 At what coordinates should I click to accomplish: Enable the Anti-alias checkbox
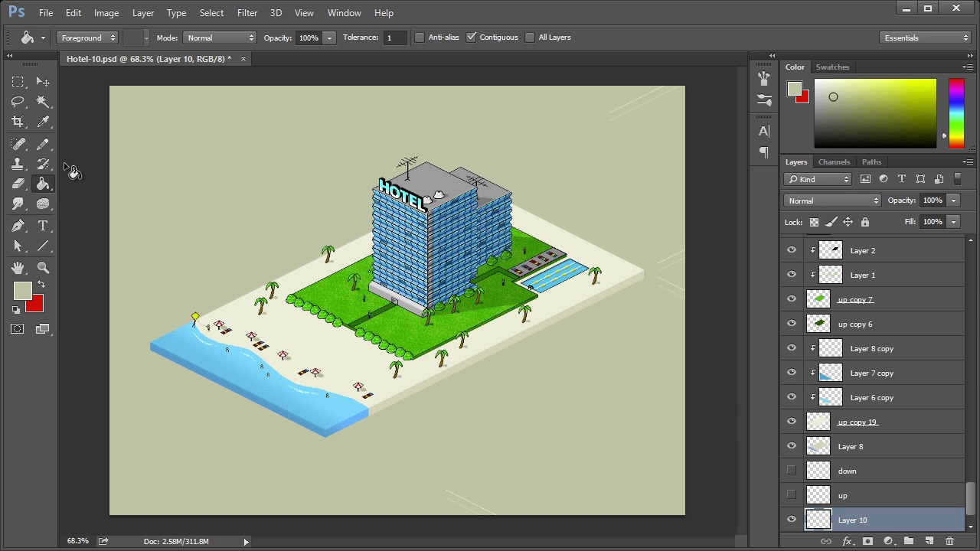(420, 37)
